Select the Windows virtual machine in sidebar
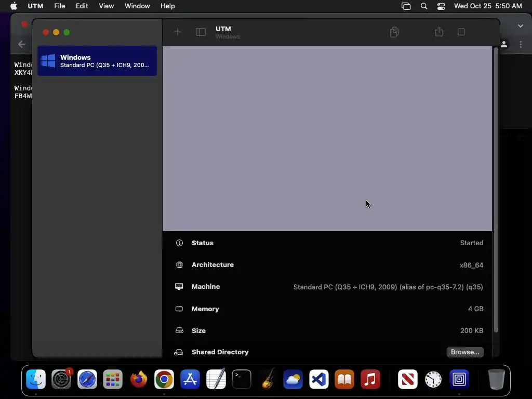 97,61
